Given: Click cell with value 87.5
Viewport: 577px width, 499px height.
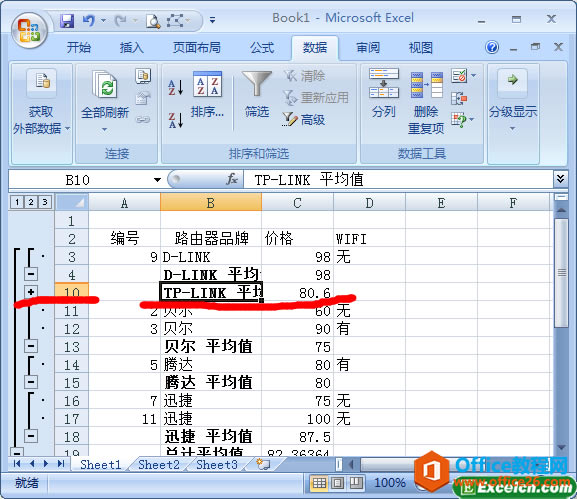Looking at the screenshot, I should click(x=297, y=437).
